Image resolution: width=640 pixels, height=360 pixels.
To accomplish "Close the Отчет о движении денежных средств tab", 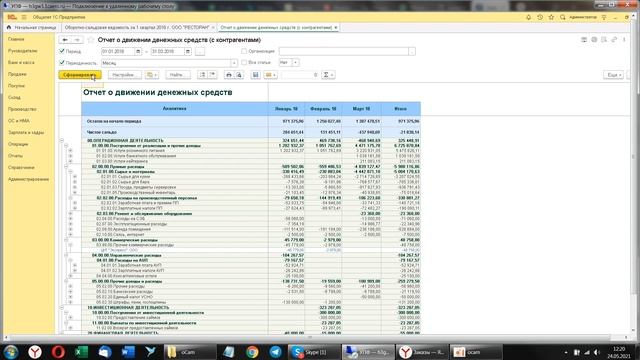I will click(x=336, y=27).
